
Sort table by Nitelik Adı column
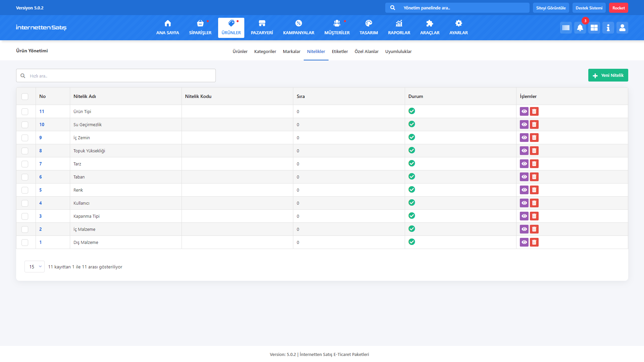(x=85, y=96)
